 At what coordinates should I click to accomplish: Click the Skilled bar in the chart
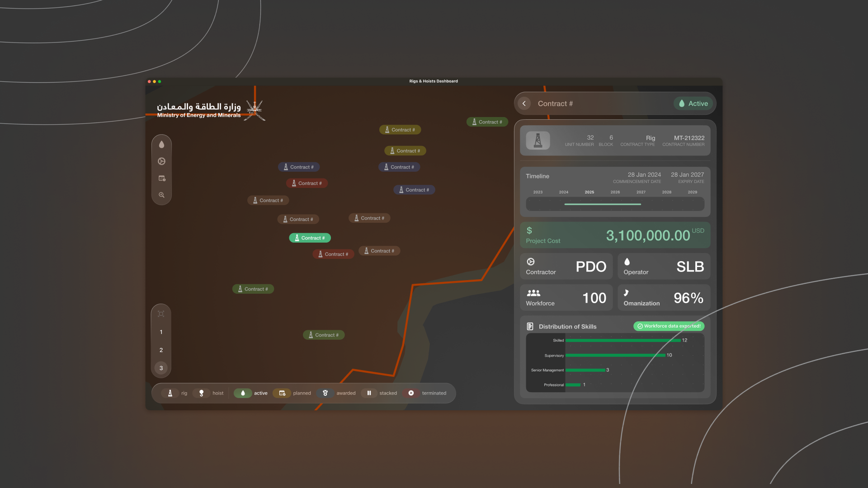pos(623,341)
